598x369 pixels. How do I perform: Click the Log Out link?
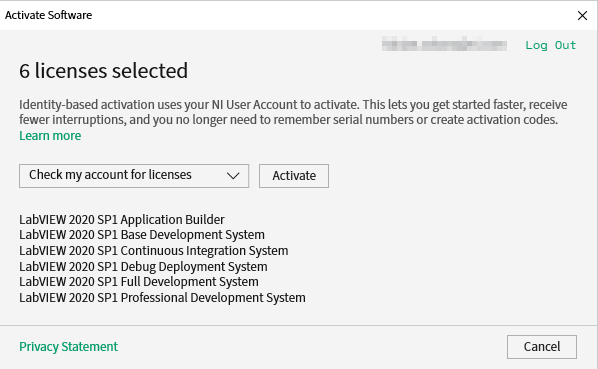550,45
